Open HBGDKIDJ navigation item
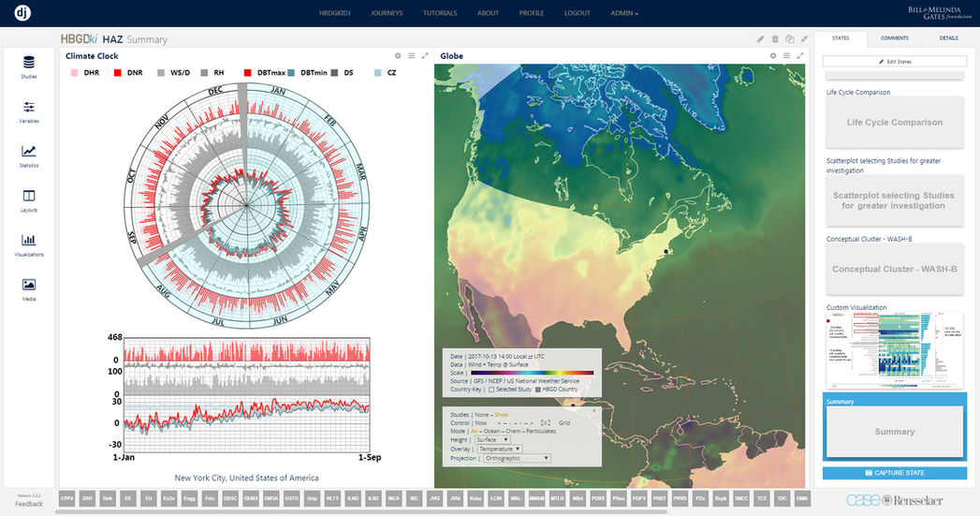This screenshot has width=980, height=516. click(x=334, y=13)
